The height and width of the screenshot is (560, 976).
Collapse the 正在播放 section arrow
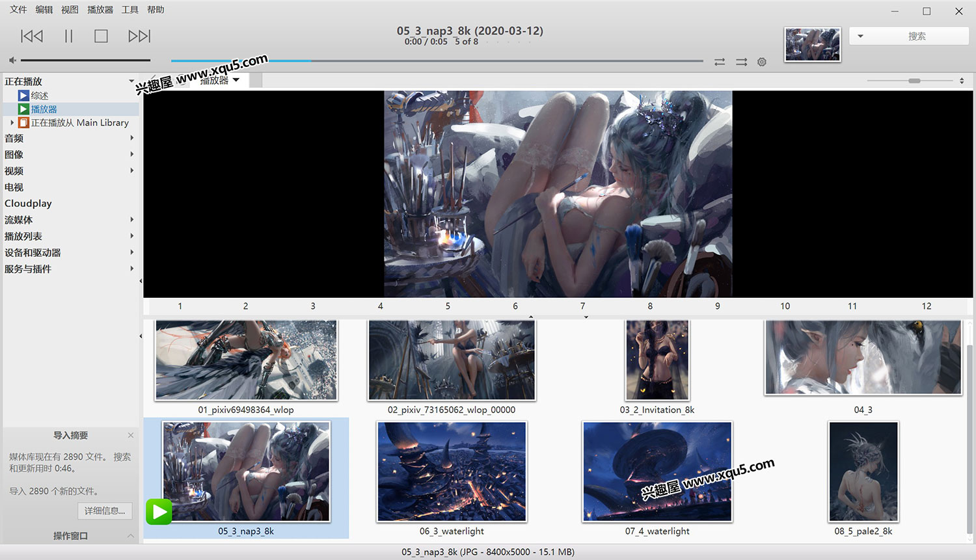tap(131, 81)
